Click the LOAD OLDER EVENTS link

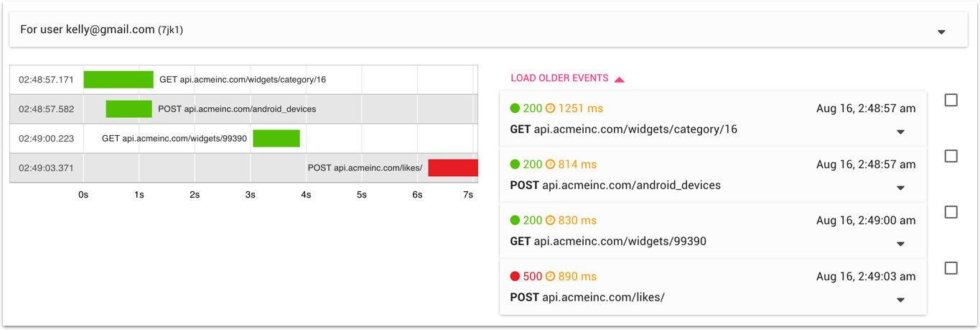pyautogui.click(x=559, y=78)
